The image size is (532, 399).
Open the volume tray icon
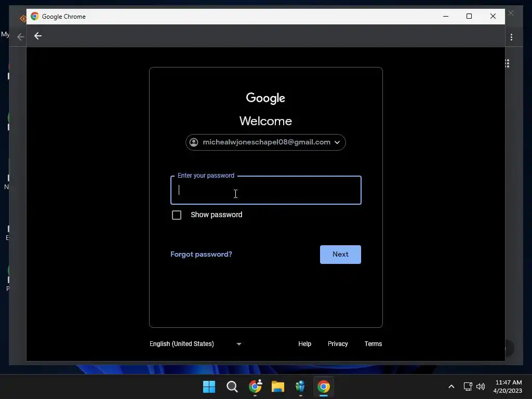[x=481, y=387]
